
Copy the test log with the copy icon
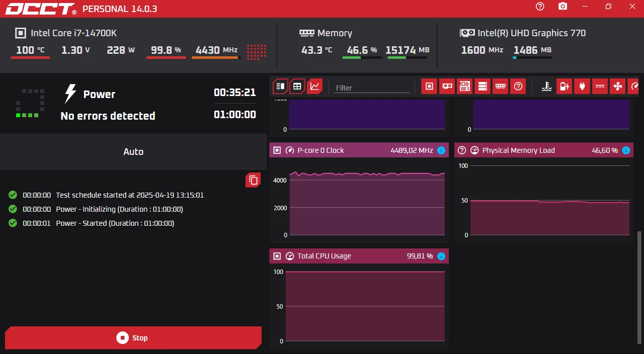[x=253, y=180]
